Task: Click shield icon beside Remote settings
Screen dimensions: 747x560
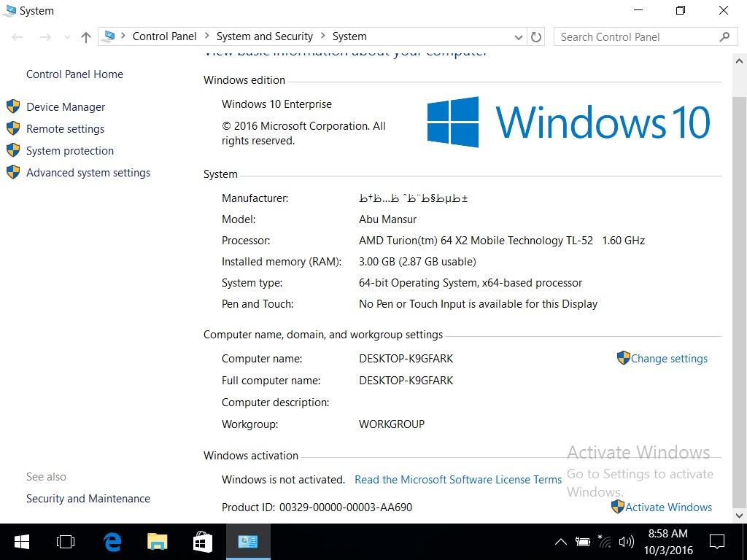Action: (13, 128)
